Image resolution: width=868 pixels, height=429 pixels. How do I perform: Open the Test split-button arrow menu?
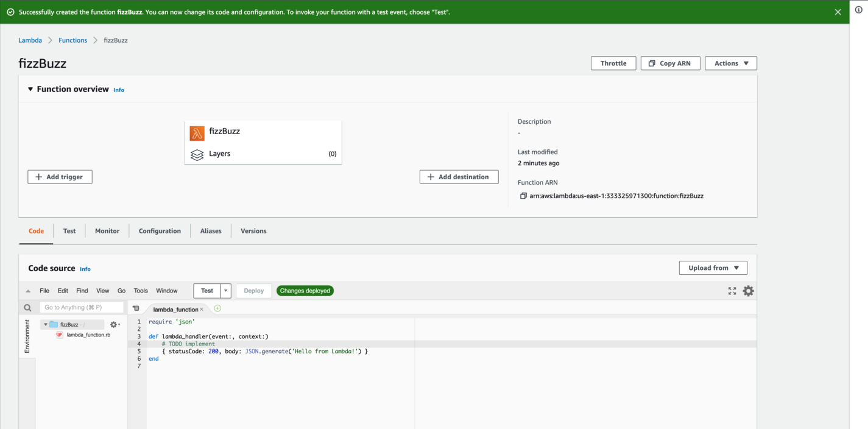point(225,291)
